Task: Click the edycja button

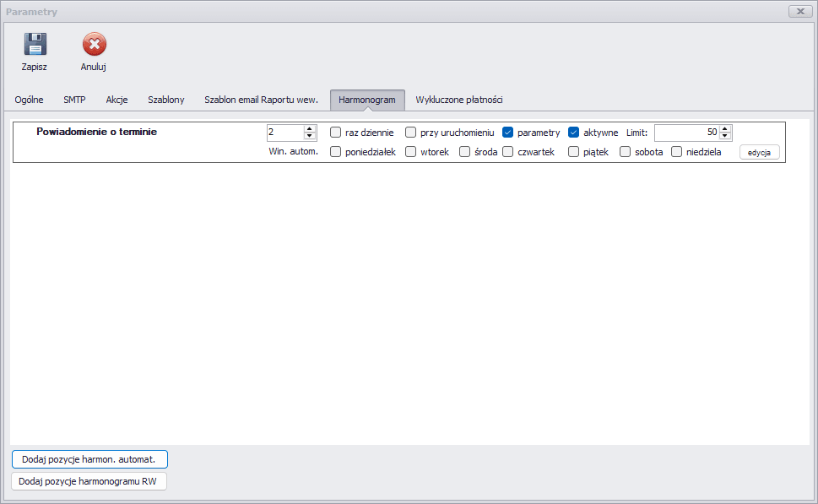Action: [x=760, y=152]
